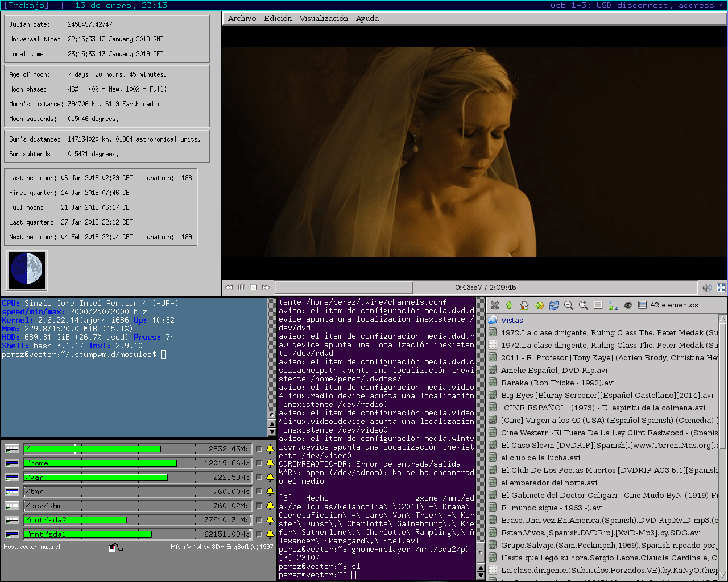Click the X close icon in file manager toolbar

(495, 305)
